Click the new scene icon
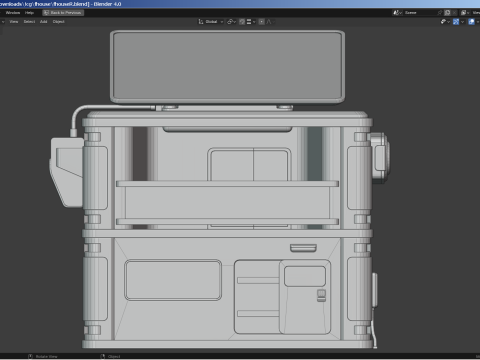The image size is (480, 360). [447, 13]
